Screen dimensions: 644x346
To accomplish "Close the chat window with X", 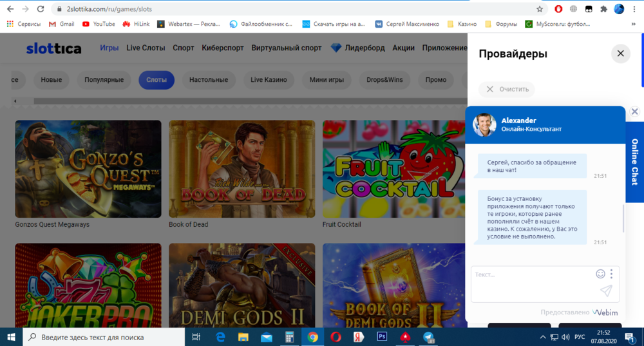I will click(634, 111).
